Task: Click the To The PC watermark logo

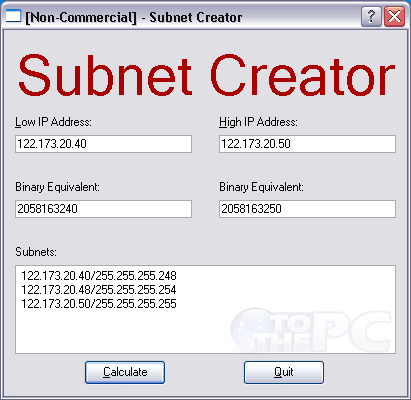Action: (310, 330)
